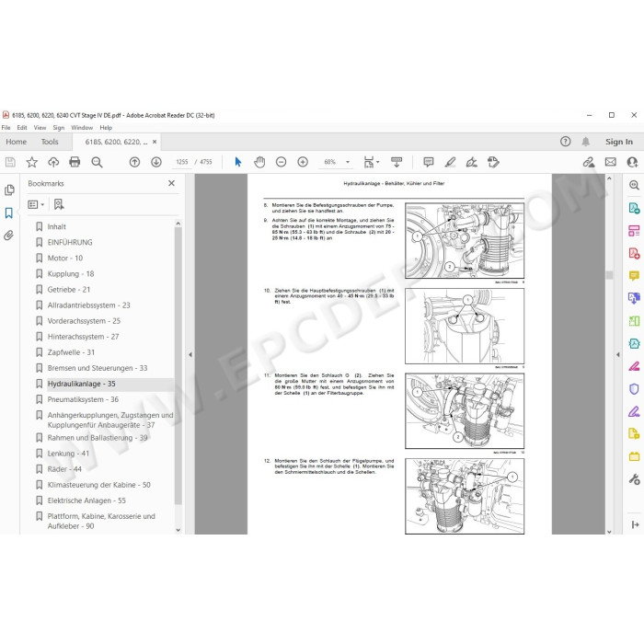Click the zoom percentage field showing 68%
The width and height of the screenshot is (644, 644).
click(x=329, y=162)
